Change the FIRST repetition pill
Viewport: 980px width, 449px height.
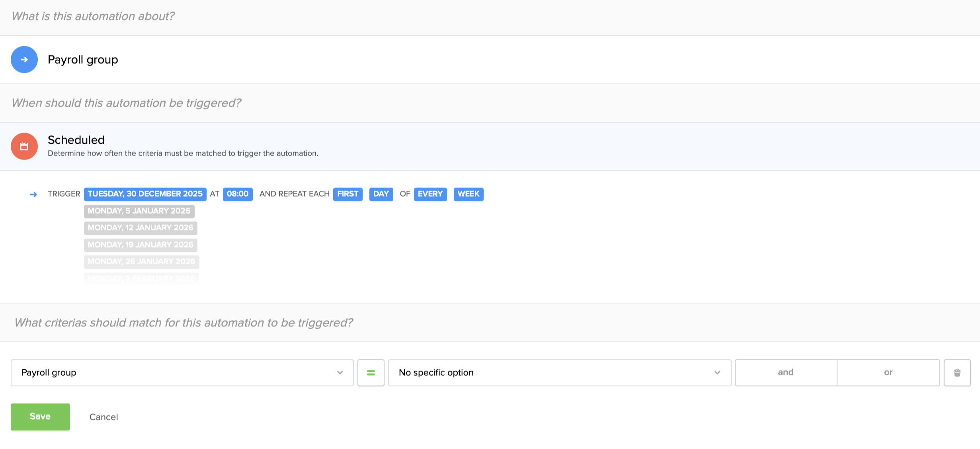347,194
